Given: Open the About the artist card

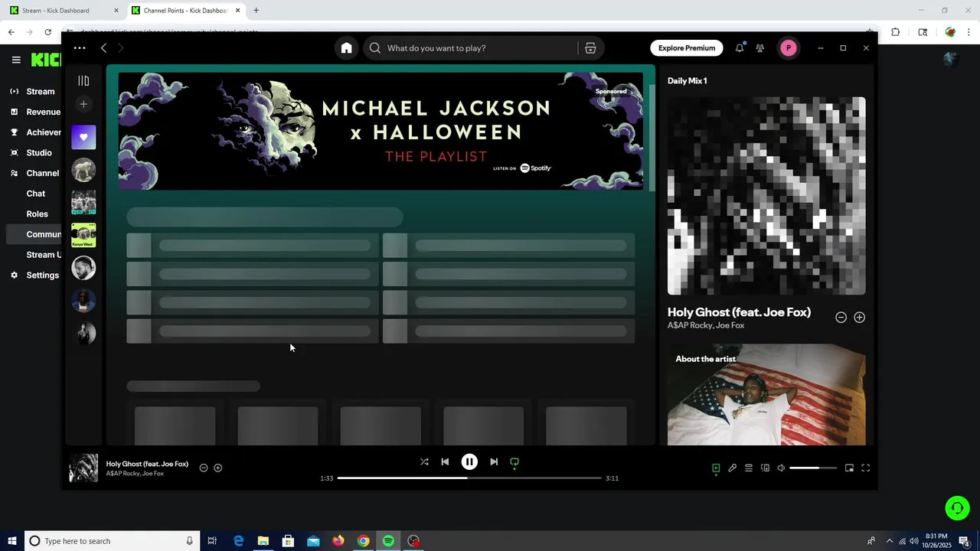Looking at the screenshot, I should pos(766,394).
